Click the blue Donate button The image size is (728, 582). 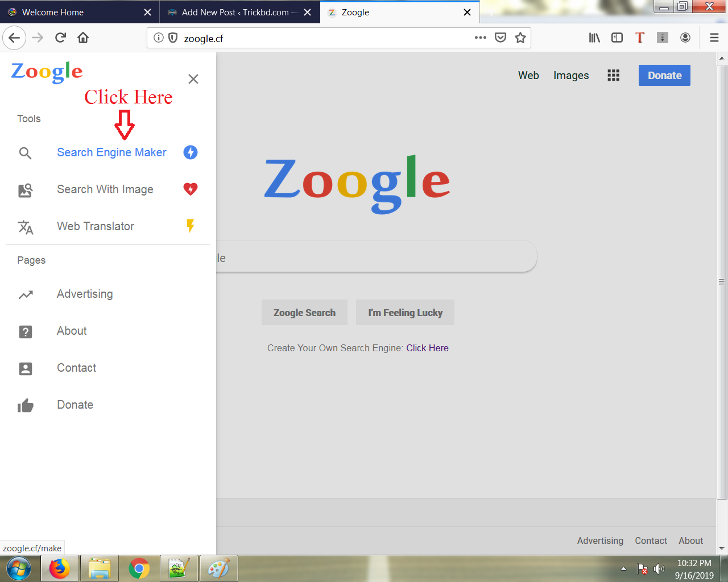(x=664, y=75)
